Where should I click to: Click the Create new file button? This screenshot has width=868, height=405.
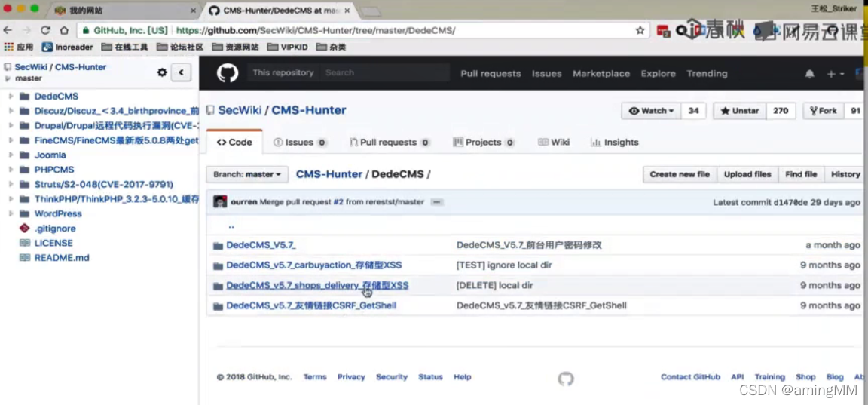[x=680, y=174]
